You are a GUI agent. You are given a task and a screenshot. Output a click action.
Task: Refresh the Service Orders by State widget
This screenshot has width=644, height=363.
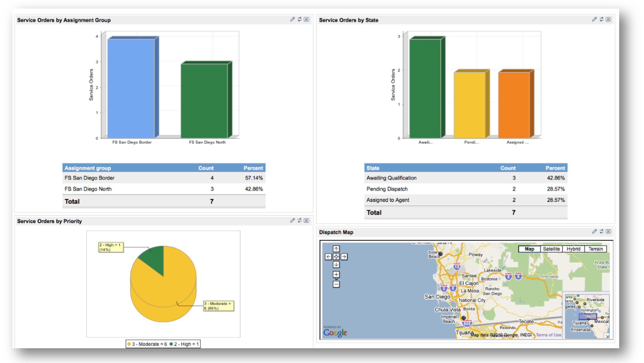click(601, 19)
